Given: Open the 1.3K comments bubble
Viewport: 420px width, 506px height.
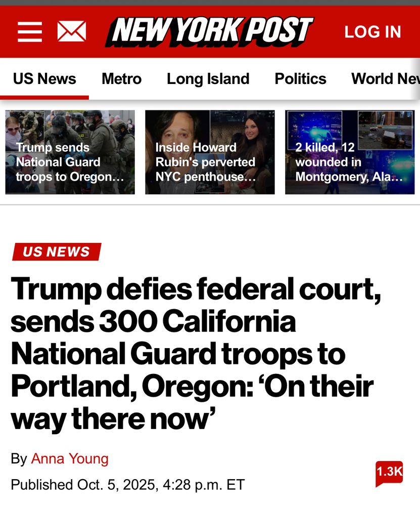Looking at the screenshot, I should [389, 474].
